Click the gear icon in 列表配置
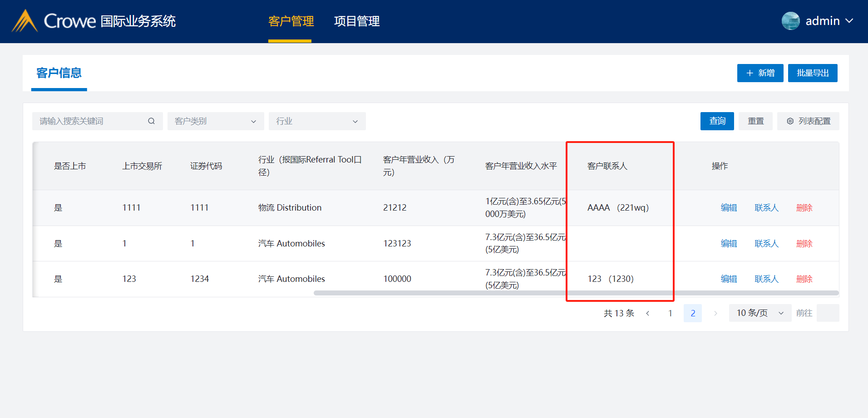This screenshot has height=418, width=868. [790, 121]
